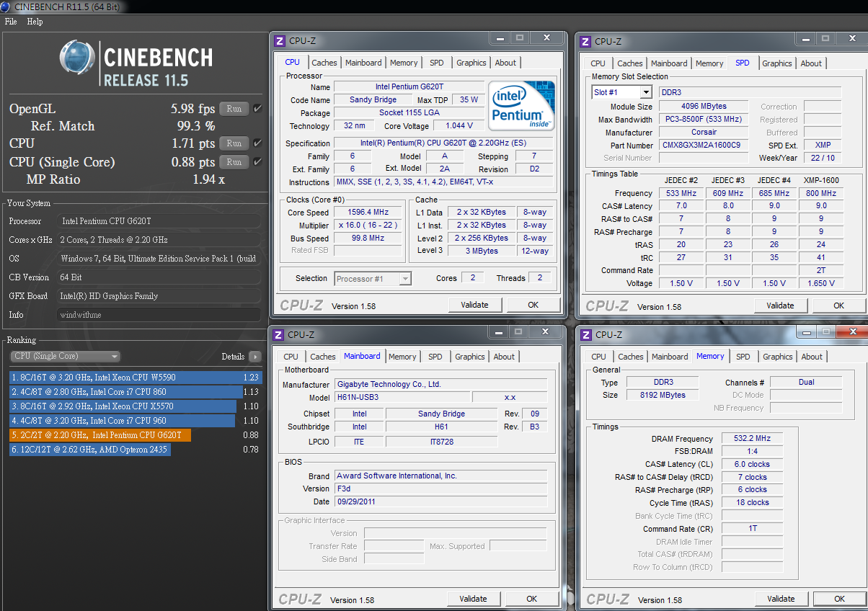This screenshot has width=868, height=611.
Task: Open the CPU (Single Core) ranking dropdown
Action: 65,356
